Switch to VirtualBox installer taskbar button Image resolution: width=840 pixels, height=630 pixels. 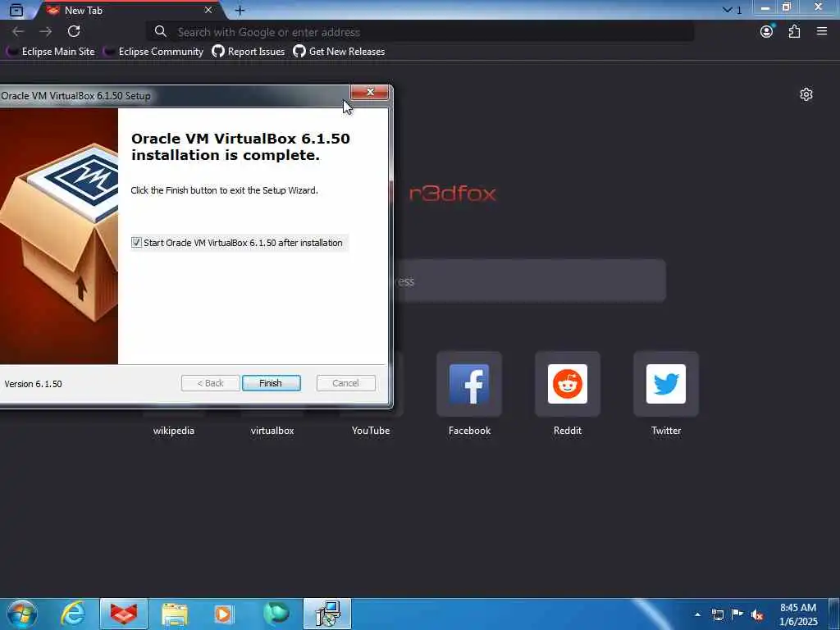[327, 614]
